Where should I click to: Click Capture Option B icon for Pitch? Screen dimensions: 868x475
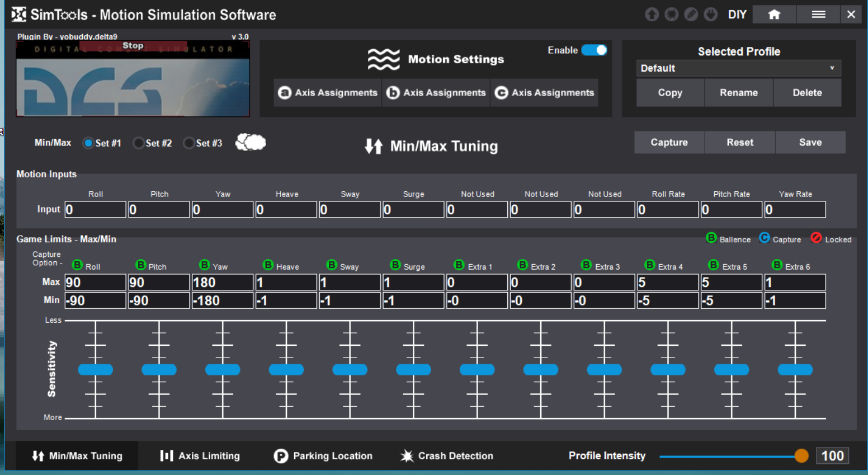tap(141, 265)
